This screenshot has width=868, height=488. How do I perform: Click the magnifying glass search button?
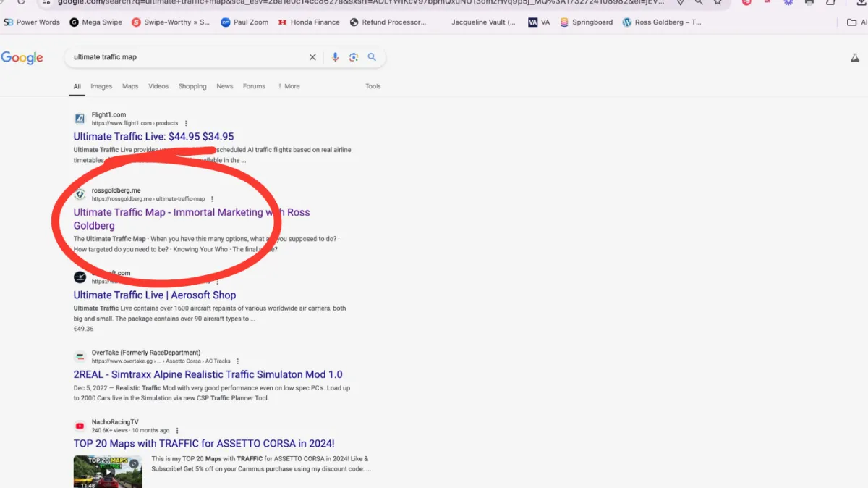click(372, 57)
